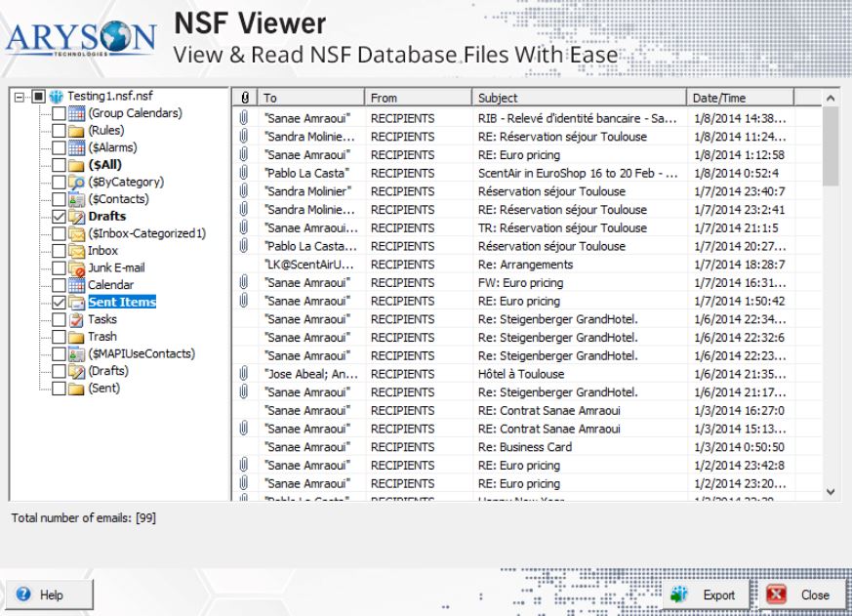The height and width of the screenshot is (616, 852).
Task: Click date '1/3/2014 16:27:0' cell
Action: [739, 410]
